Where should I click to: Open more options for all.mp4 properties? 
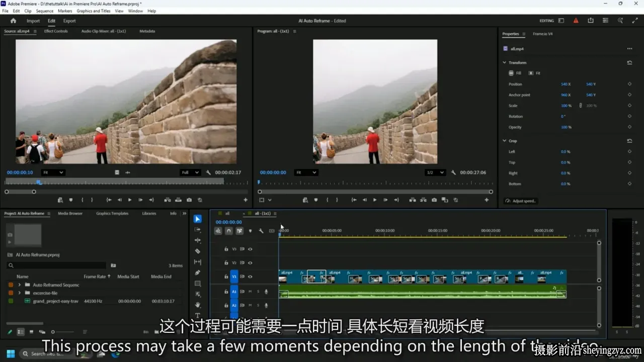click(x=629, y=49)
